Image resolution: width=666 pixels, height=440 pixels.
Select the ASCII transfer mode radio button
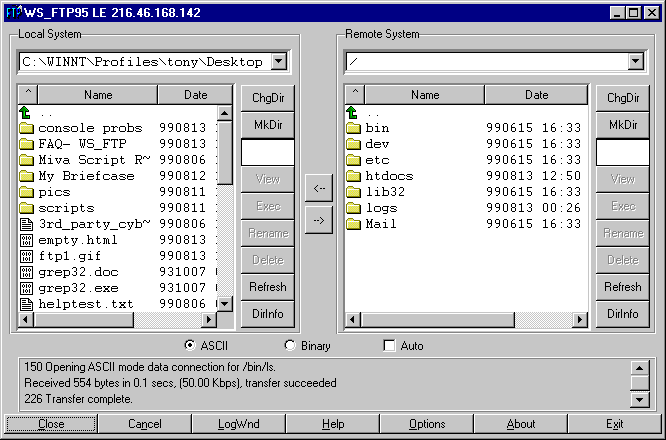point(190,345)
